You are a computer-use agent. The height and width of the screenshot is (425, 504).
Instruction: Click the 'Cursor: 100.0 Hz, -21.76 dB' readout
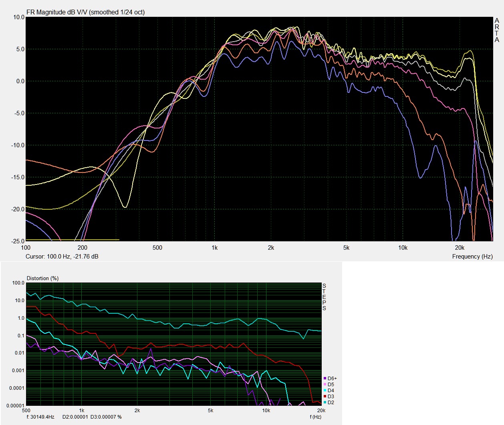click(x=62, y=257)
